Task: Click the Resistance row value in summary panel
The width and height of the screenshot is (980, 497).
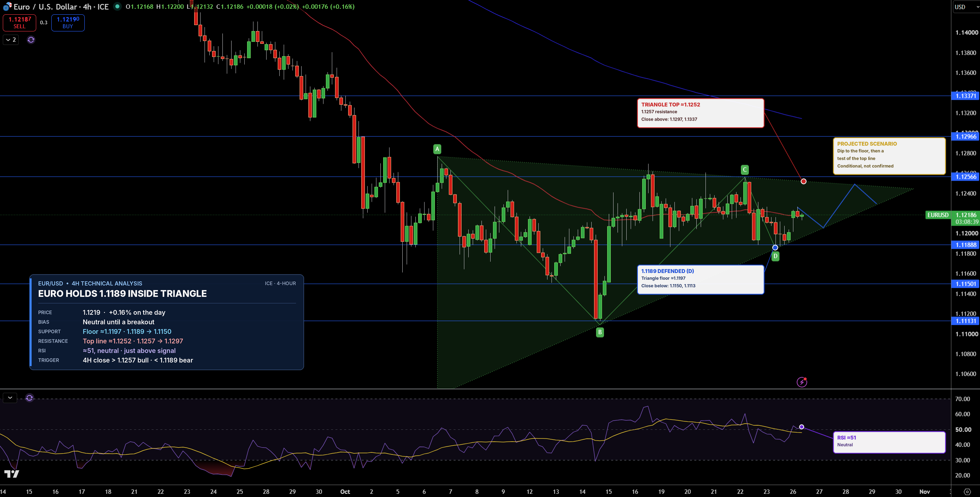Action: 133,341
